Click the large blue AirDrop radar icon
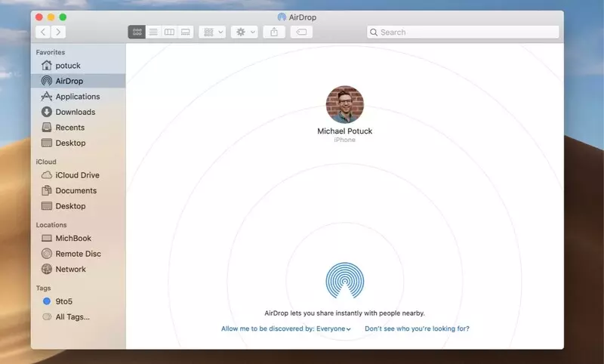 tap(345, 280)
